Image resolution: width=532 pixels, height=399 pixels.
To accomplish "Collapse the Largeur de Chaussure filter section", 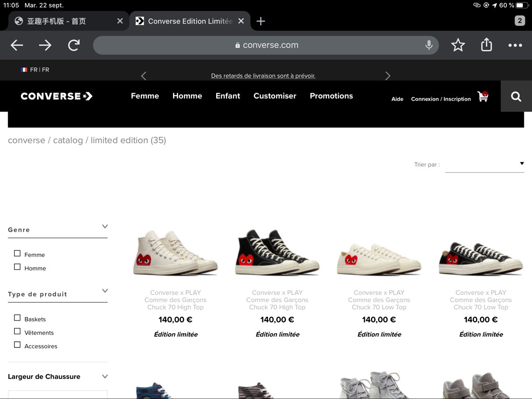I will click(x=105, y=376).
